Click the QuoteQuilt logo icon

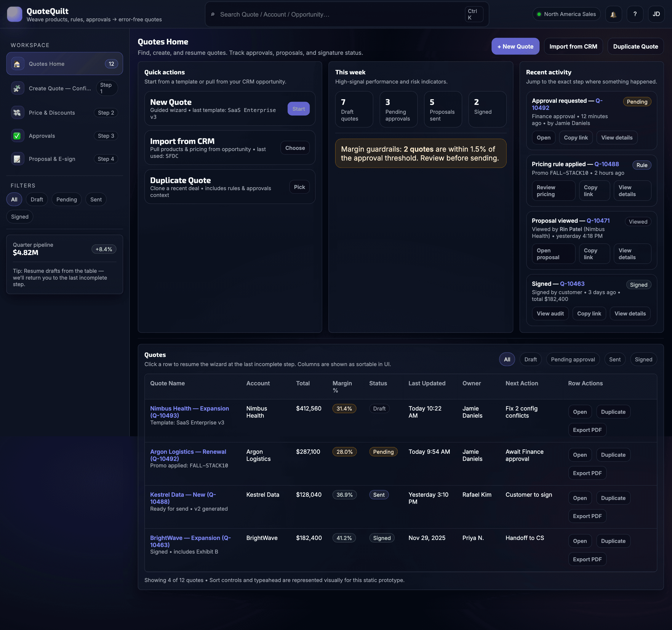coord(15,14)
